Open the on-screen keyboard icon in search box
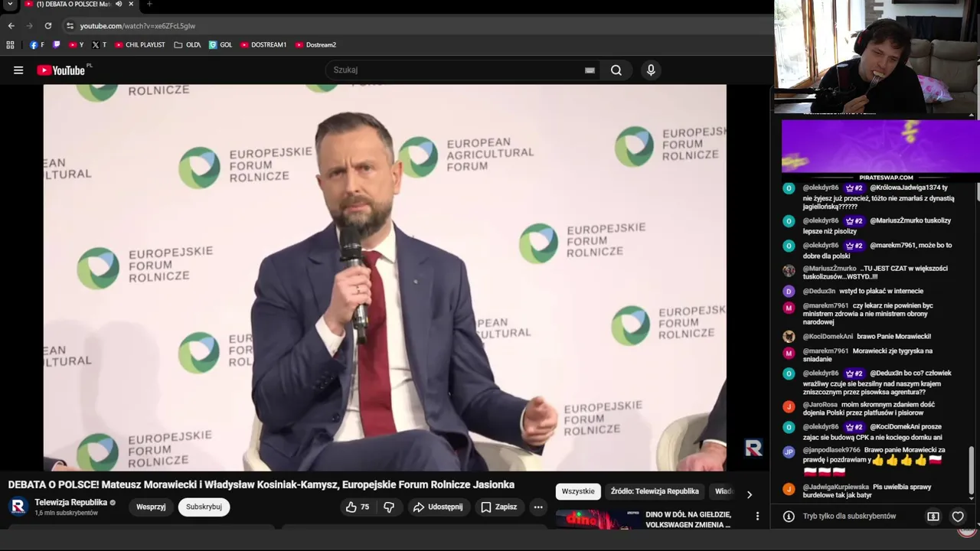This screenshot has width=980, height=551. point(590,70)
